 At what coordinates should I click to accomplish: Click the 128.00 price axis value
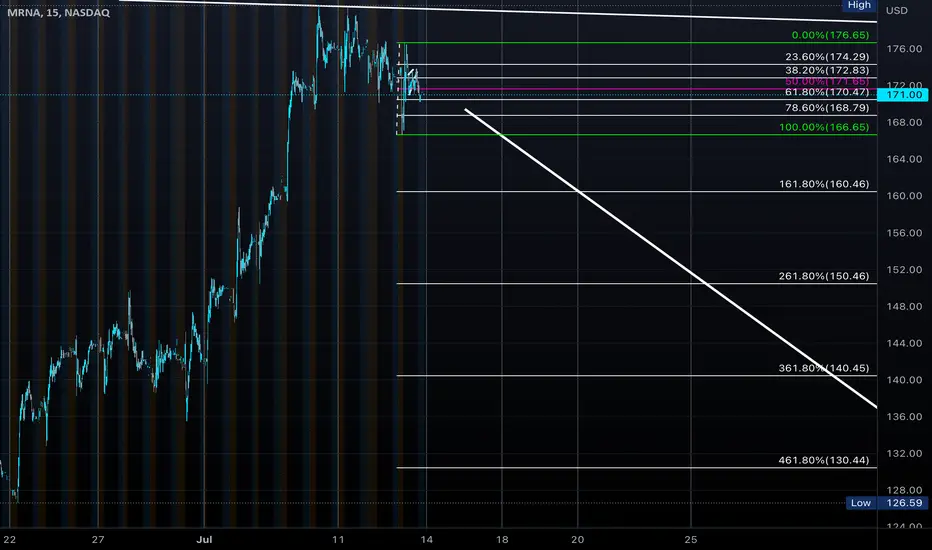904,491
